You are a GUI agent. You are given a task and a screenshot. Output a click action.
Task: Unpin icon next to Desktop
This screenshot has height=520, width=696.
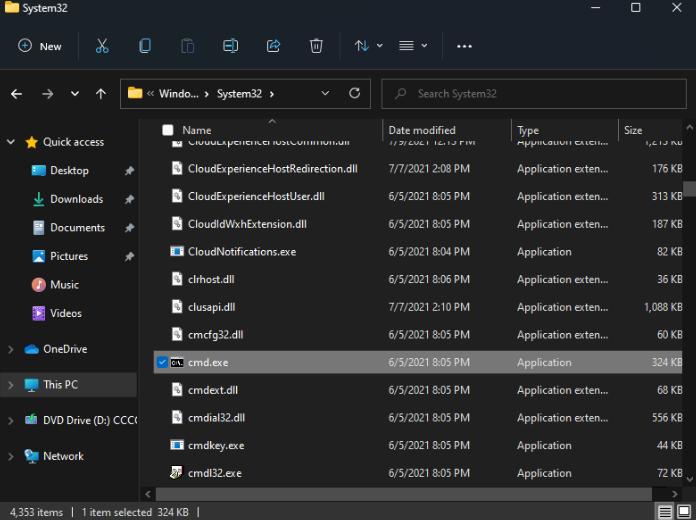[x=129, y=171]
